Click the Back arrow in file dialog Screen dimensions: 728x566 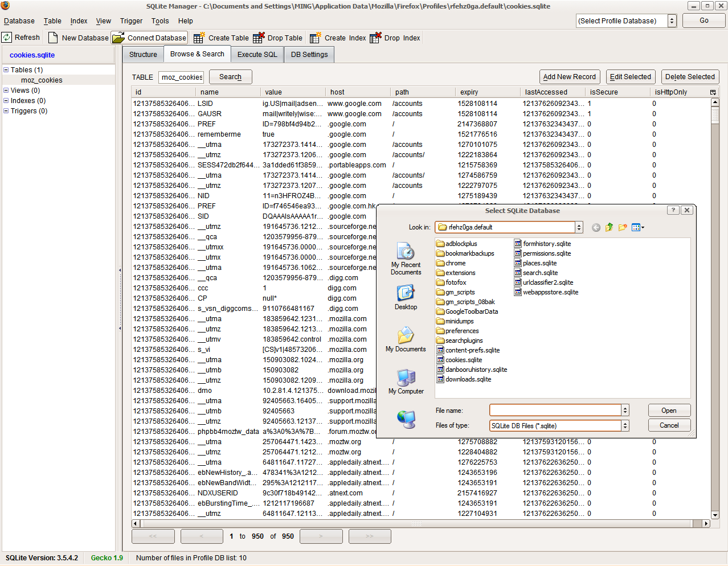(x=596, y=227)
